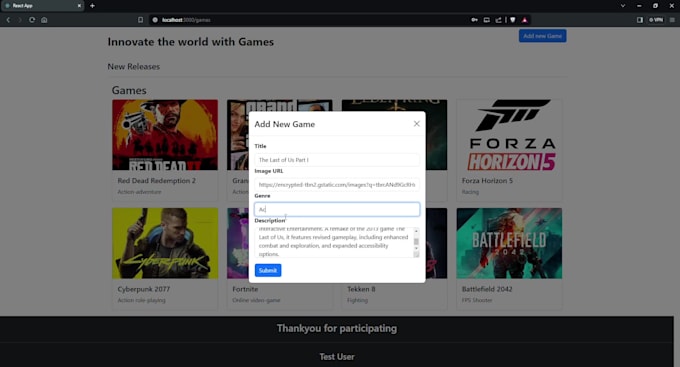Viewport: 680px width, 367px height.
Task: Click Thankyou for participating footer text
Action: tap(337, 328)
